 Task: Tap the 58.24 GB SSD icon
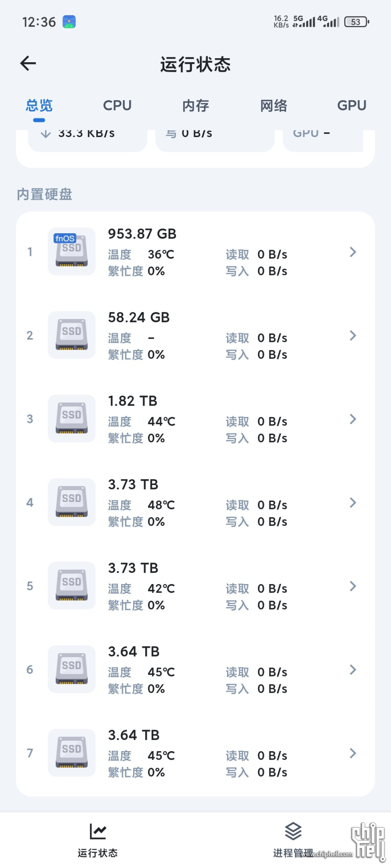coord(71,335)
